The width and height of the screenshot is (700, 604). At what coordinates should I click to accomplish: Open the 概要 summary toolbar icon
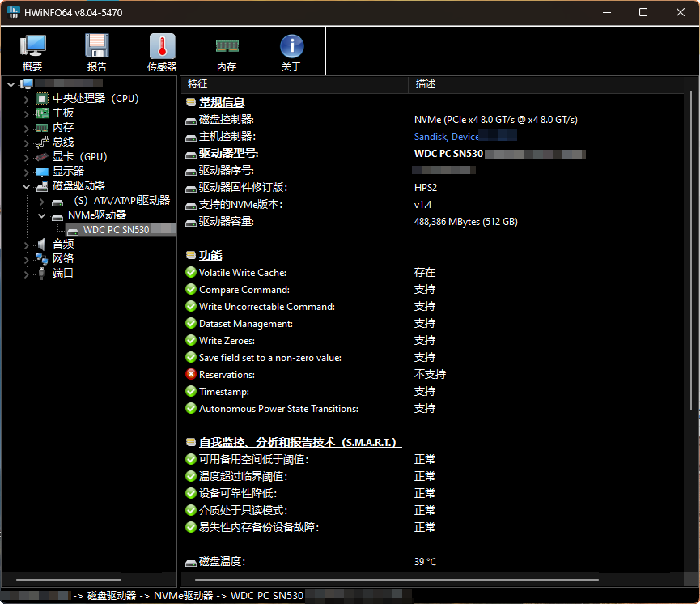(x=32, y=46)
